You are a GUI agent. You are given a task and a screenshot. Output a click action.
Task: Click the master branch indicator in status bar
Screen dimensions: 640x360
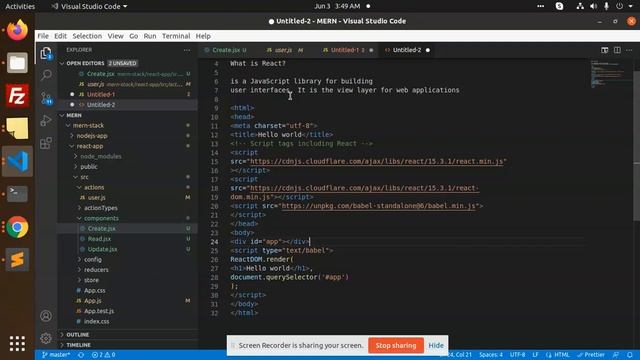coord(56,355)
